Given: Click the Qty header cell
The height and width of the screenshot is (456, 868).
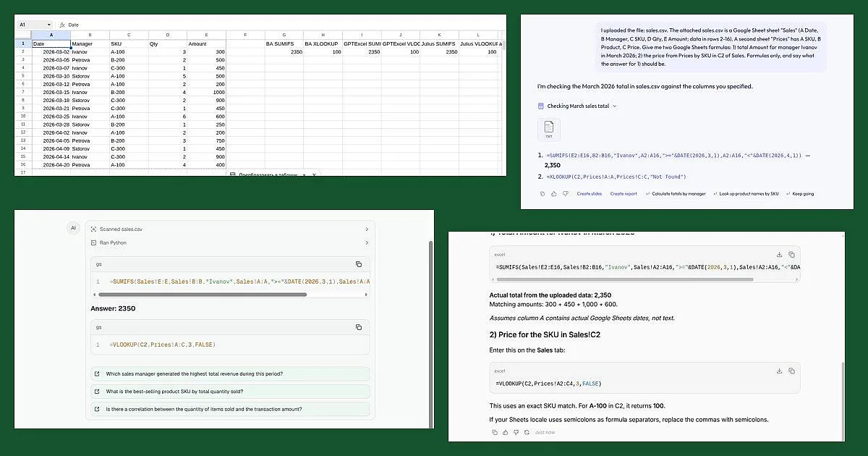Looking at the screenshot, I should pyautogui.click(x=167, y=44).
